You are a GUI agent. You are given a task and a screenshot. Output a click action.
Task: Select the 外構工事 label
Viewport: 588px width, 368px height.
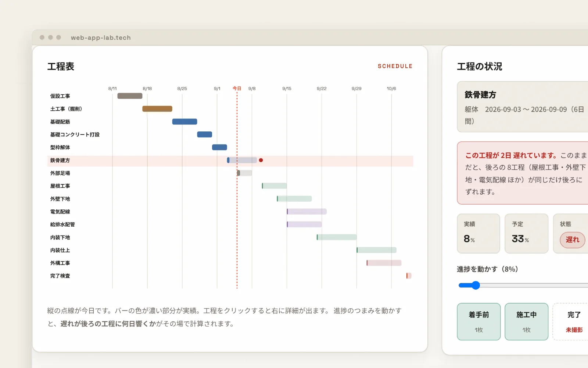(x=60, y=263)
